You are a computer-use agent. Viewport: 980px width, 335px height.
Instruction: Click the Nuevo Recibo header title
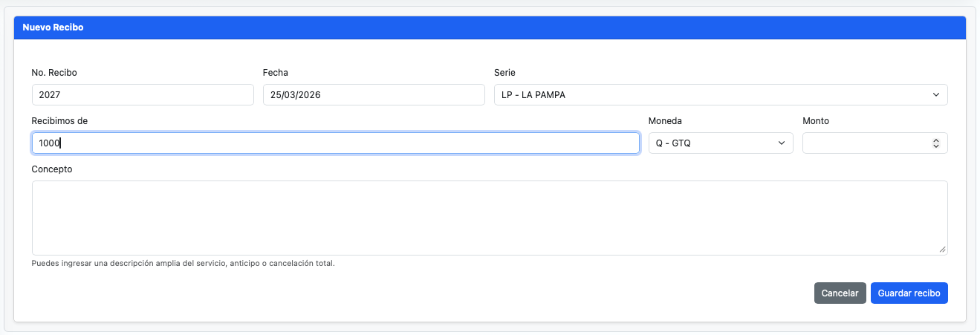[53, 27]
